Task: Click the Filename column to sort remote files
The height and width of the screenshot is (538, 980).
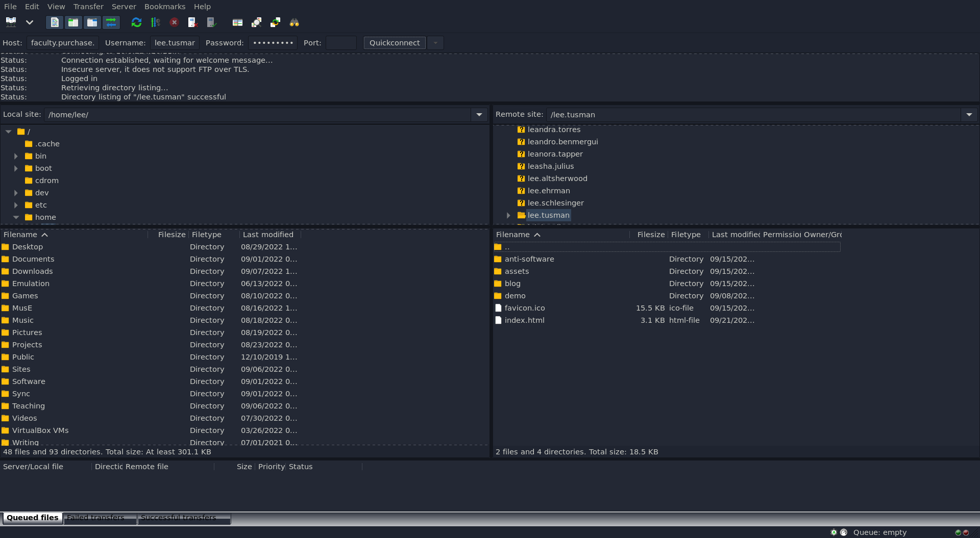Action: pos(513,235)
